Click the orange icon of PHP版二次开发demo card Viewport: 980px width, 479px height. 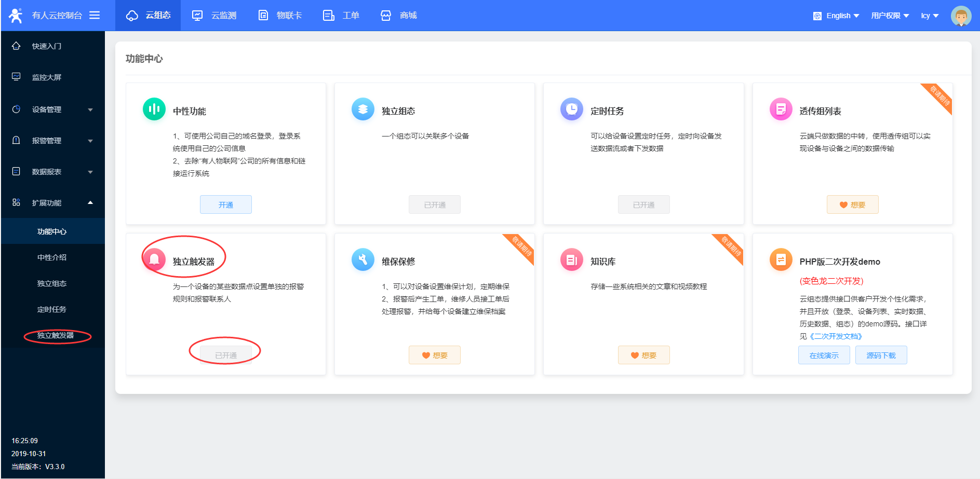781,259
